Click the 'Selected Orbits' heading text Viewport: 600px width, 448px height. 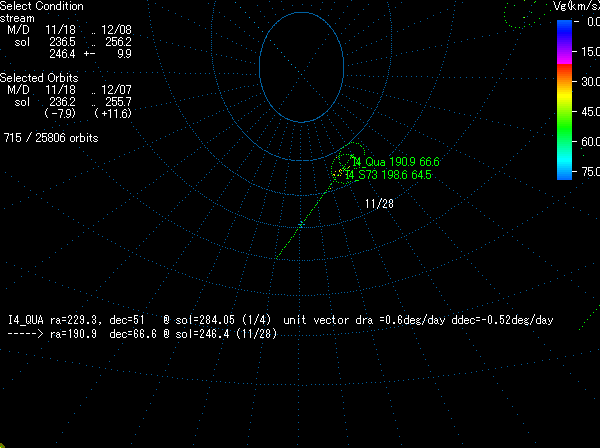click(x=39, y=78)
